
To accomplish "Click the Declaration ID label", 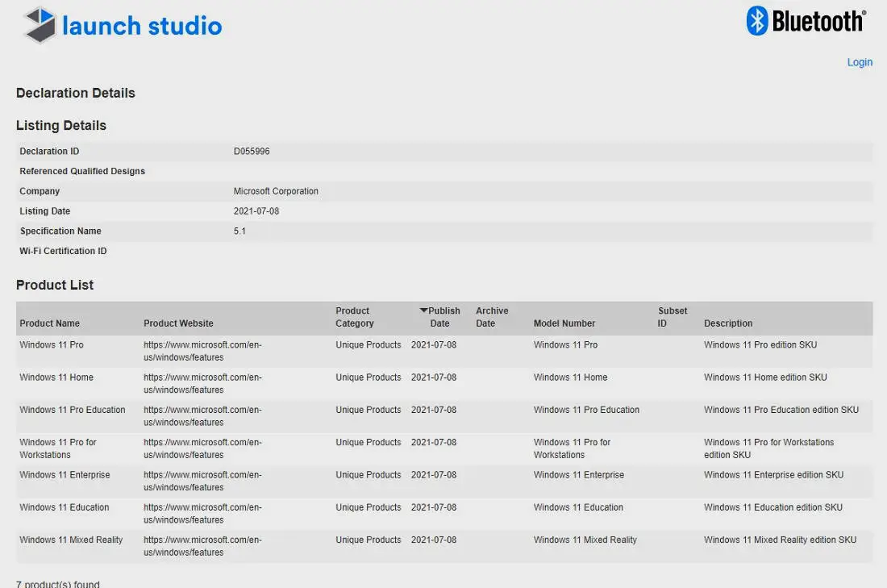I will (x=49, y=151).
